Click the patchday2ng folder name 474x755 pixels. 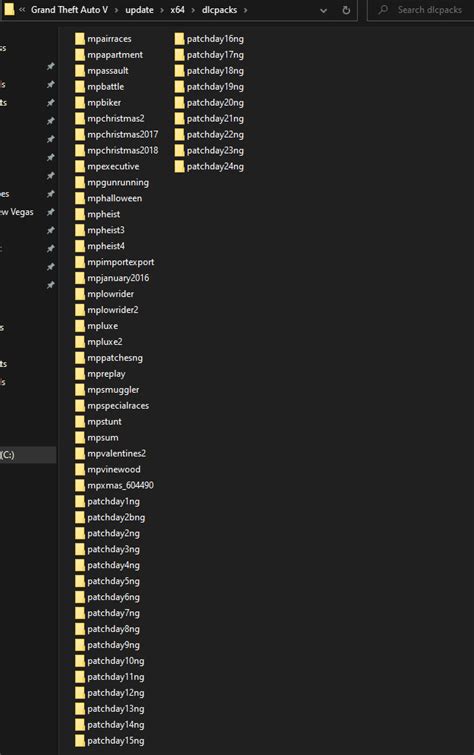113,533
